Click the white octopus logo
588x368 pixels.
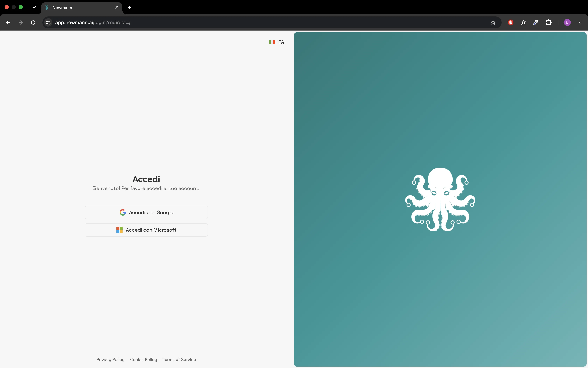click(x=440, y=199)
